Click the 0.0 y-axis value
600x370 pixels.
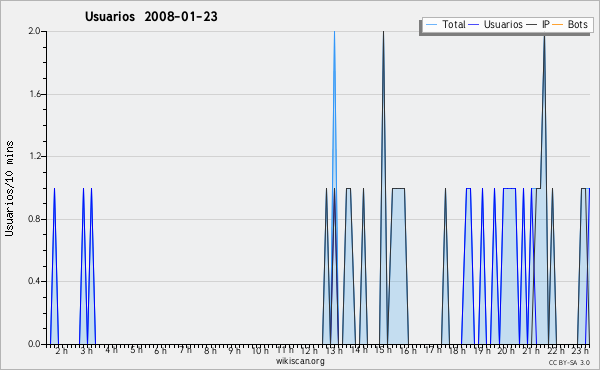pyautogui.click(x=34, y=344)
